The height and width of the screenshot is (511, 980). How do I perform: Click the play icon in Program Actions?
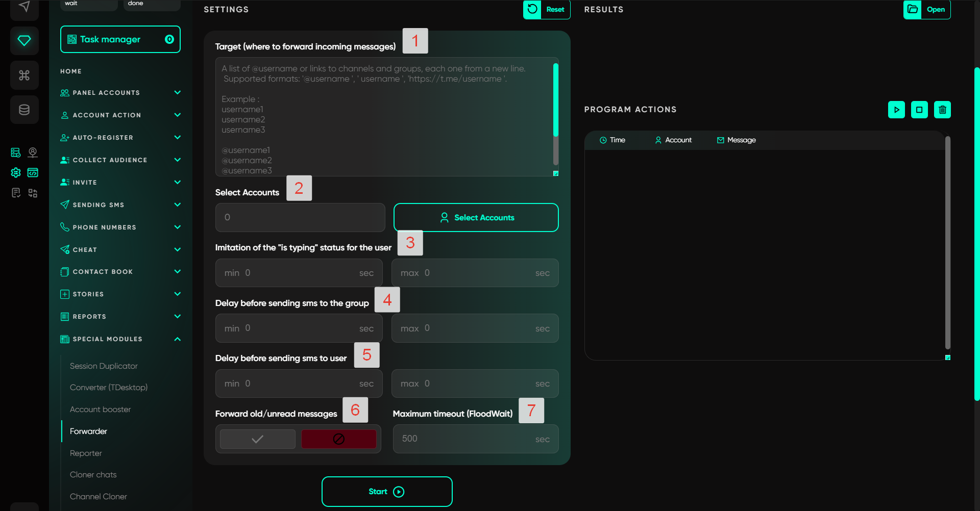896,110
